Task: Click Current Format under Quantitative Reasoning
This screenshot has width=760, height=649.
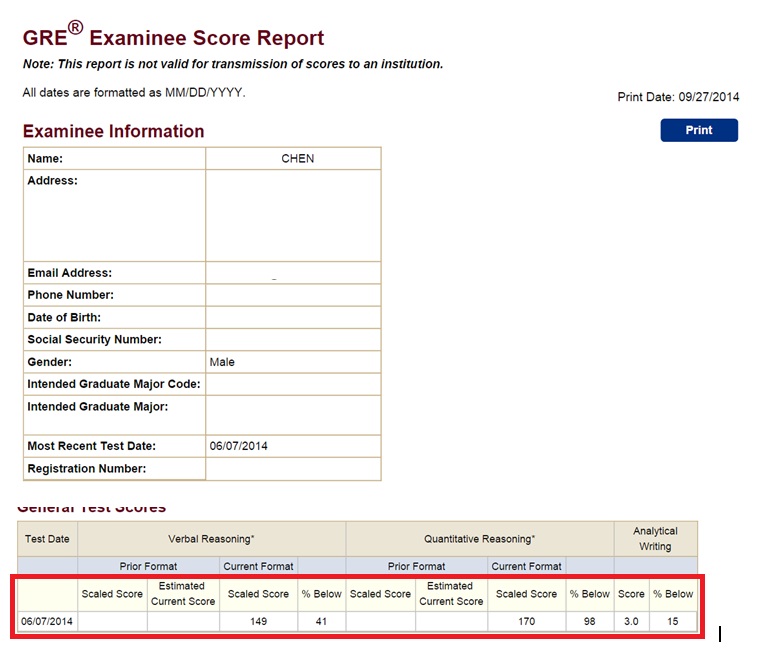Action: [526, 566]
